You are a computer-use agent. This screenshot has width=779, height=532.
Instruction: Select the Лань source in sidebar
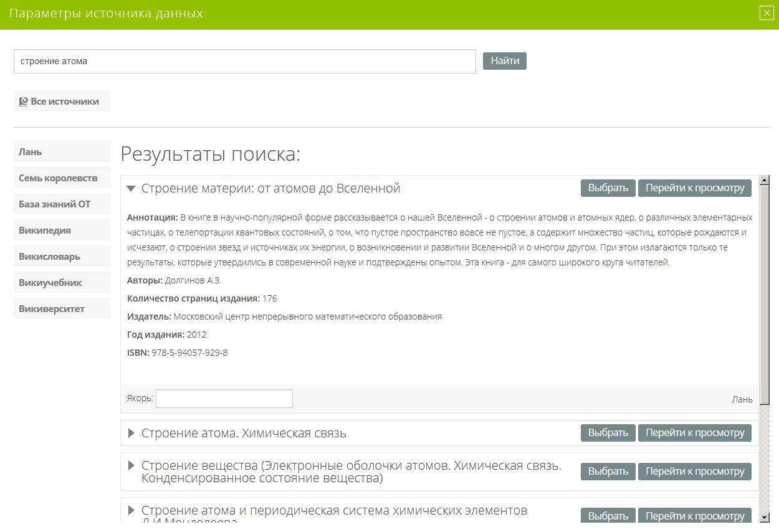[x=62, y=152]
